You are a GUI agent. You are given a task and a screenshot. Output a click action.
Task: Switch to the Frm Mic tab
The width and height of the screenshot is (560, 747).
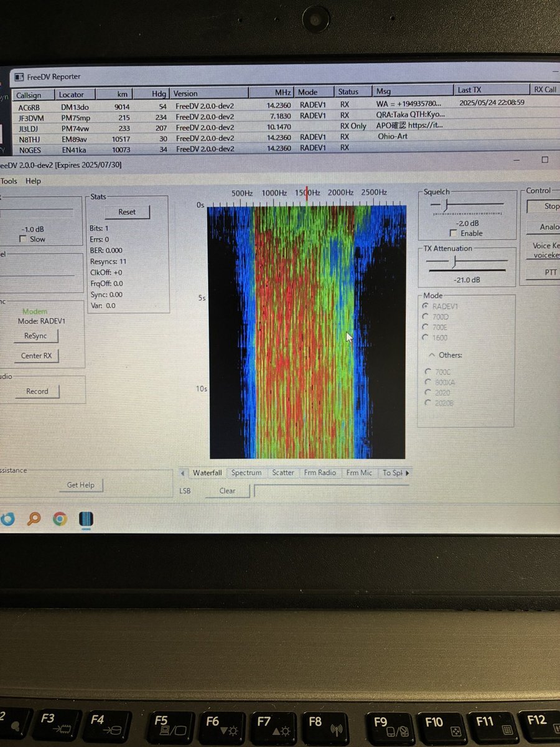pos(359,473)
